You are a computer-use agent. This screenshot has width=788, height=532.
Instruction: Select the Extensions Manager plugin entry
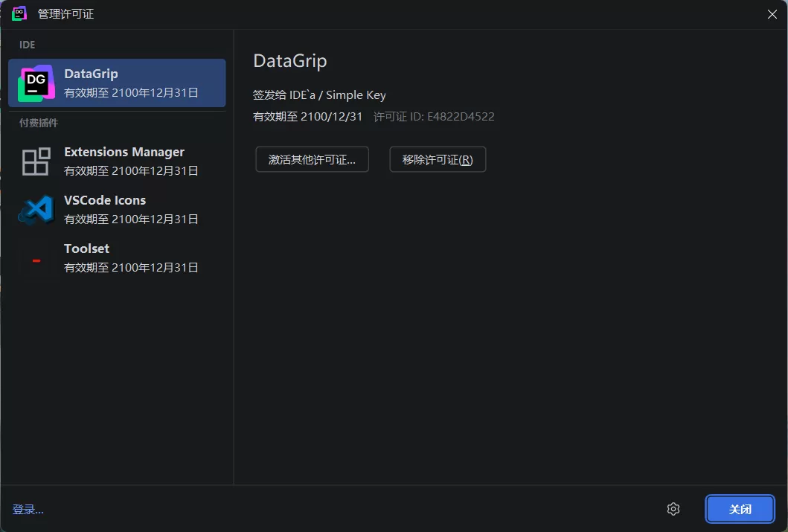pos(123,161)
